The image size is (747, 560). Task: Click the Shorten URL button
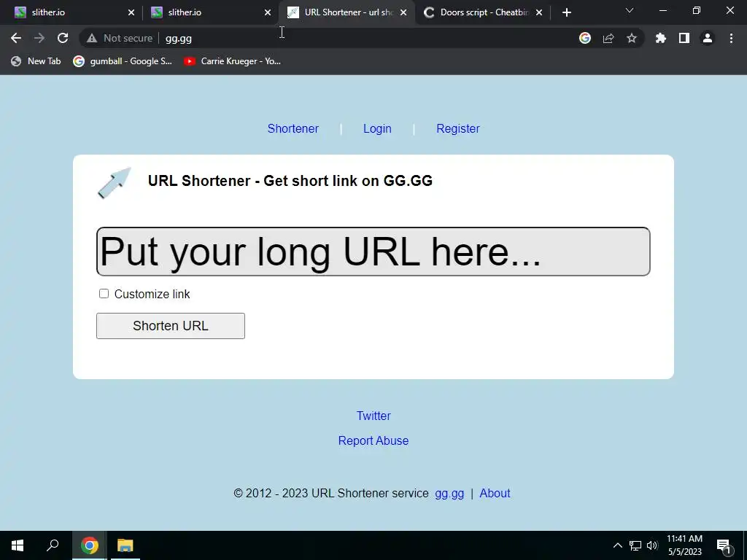(x=171, y=326)
